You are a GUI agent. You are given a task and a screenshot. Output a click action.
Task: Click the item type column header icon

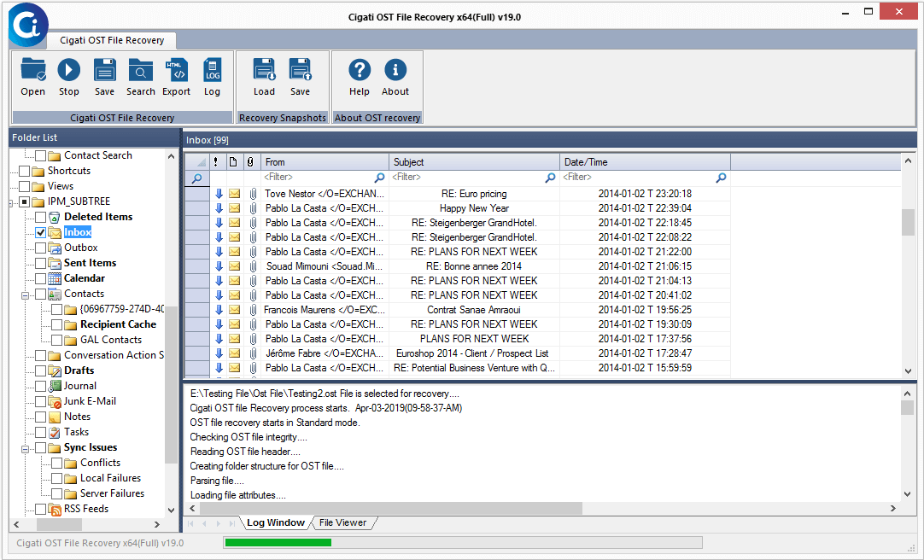point(233,162)
